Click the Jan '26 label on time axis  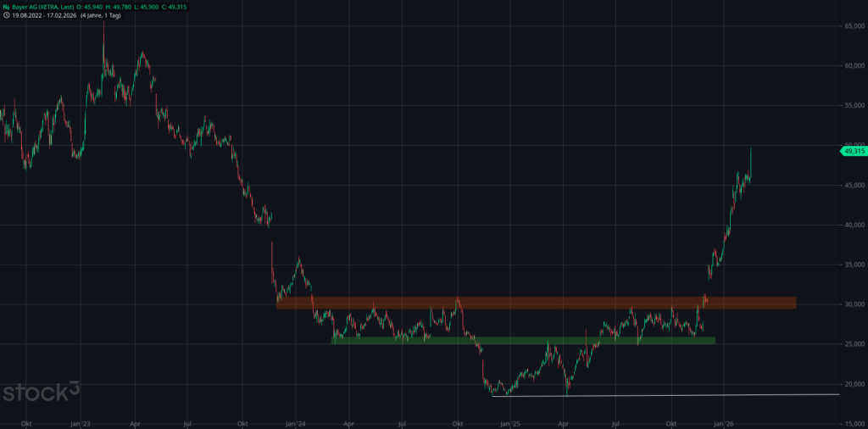click(x=723, y=422)
